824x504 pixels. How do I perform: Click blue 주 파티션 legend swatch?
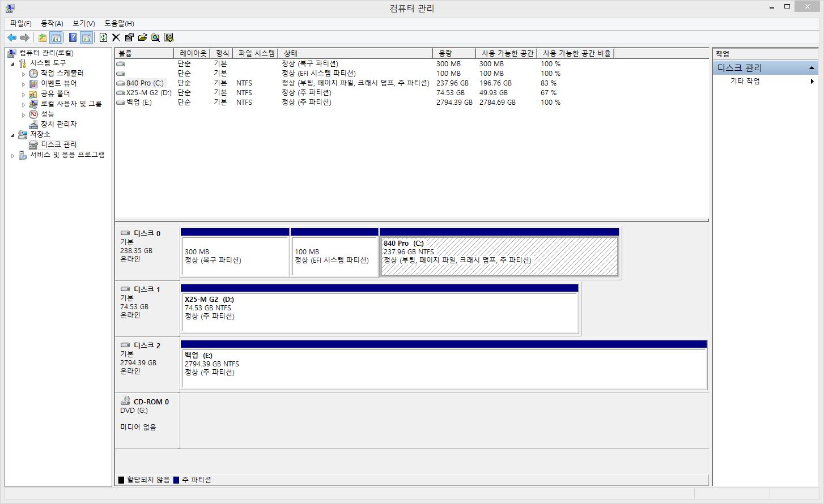pos(176,480)
